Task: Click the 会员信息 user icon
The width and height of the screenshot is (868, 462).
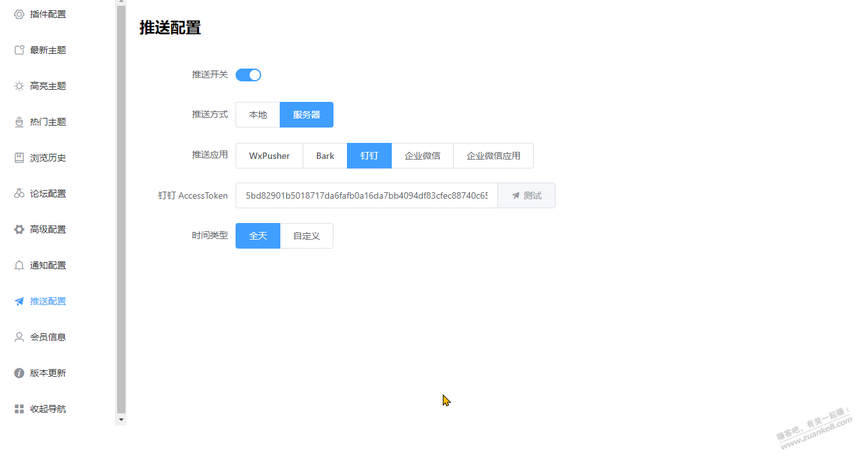Action: pos(19,337)
